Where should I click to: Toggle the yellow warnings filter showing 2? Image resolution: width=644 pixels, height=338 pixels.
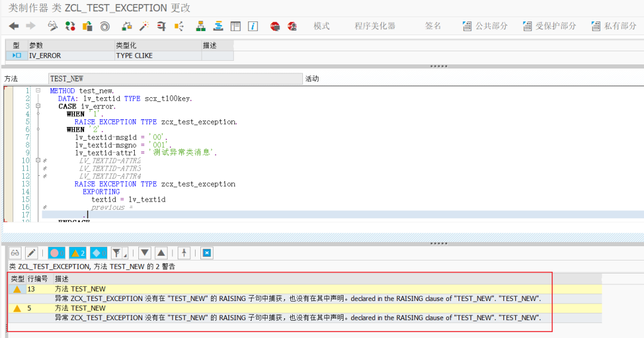(x=77, y=253)
